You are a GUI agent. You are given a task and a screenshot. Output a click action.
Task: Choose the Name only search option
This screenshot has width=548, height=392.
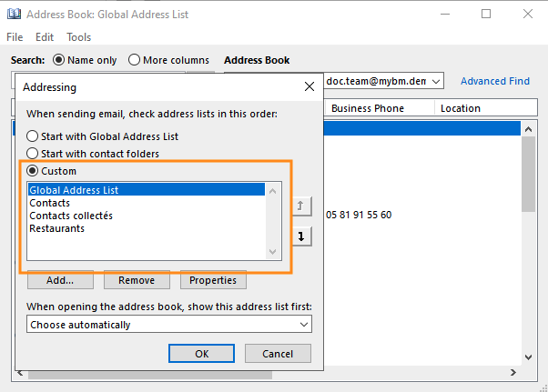click(60, 60)
